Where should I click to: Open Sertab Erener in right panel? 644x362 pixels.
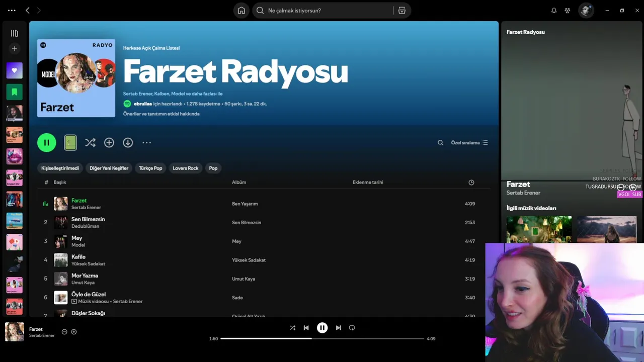(523, 193)
